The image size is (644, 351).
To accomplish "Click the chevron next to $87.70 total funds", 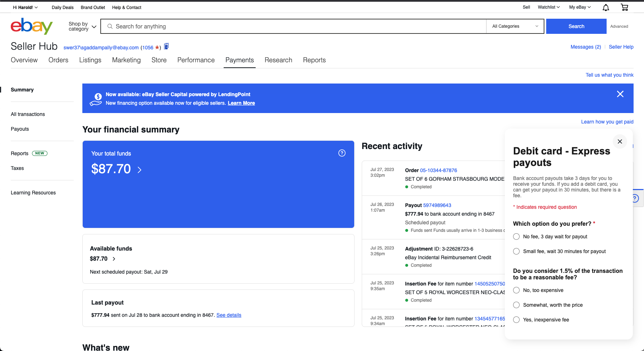I will pyautogui.click(x=140, y=170).
